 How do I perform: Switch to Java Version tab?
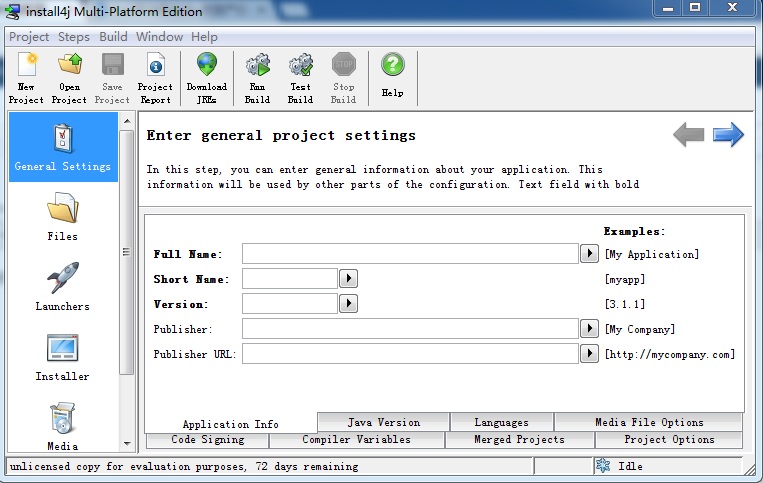[x=384, y=422]
